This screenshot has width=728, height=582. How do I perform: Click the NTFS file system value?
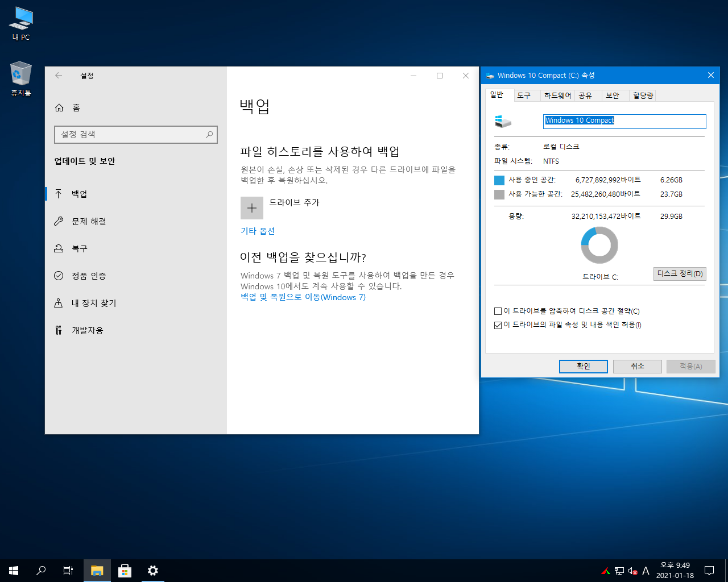pyautogui.click(x=551, y=161)
